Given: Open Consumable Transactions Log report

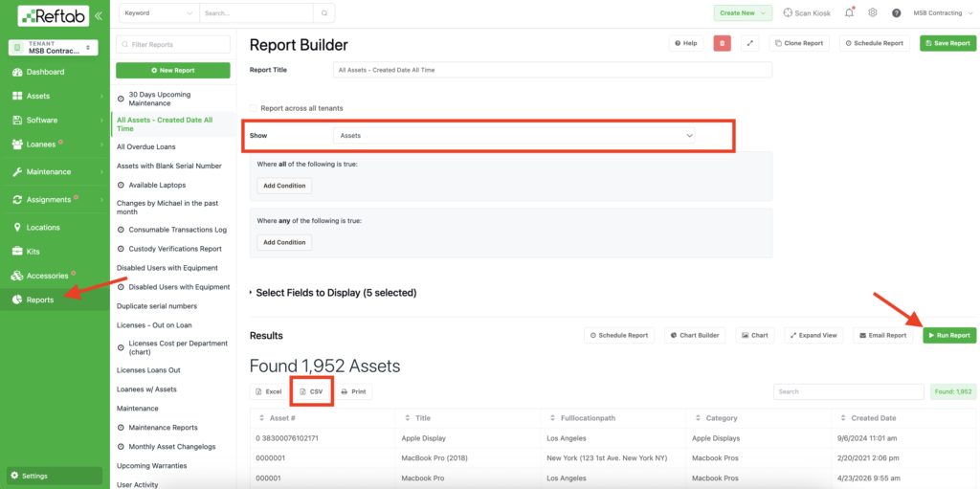Looking at the screenshot, I should 177,230.
